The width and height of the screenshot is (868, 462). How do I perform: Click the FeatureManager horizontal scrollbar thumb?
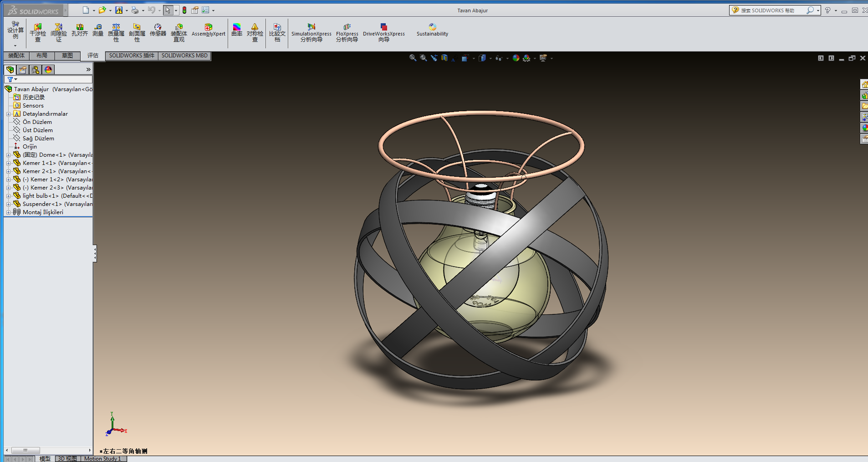26,450
